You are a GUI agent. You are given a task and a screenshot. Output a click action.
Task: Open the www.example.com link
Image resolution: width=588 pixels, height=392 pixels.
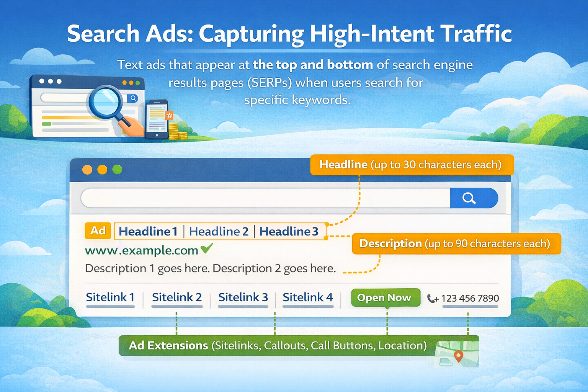pos(142,250)
